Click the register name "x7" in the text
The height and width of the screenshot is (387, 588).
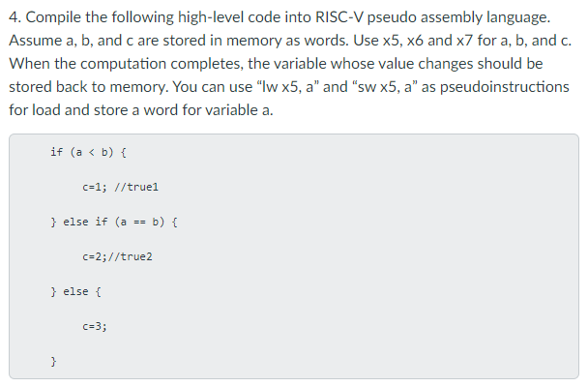coord(464,41)
